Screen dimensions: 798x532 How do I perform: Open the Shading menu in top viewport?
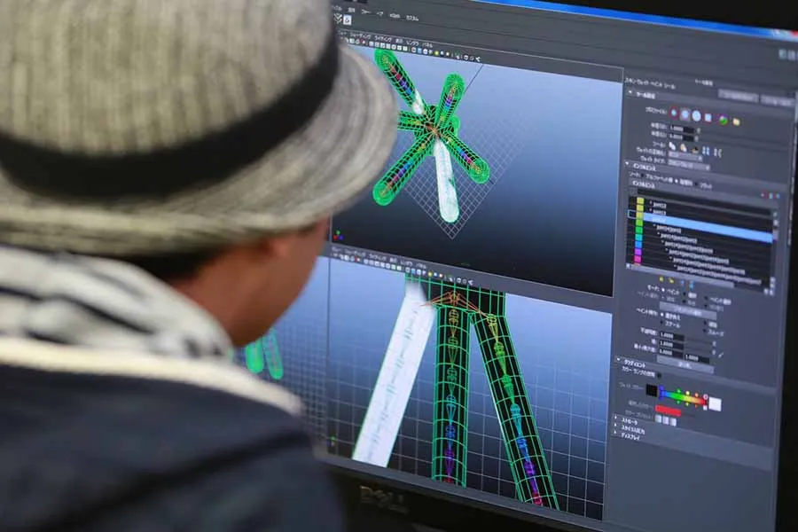point(358,37)
